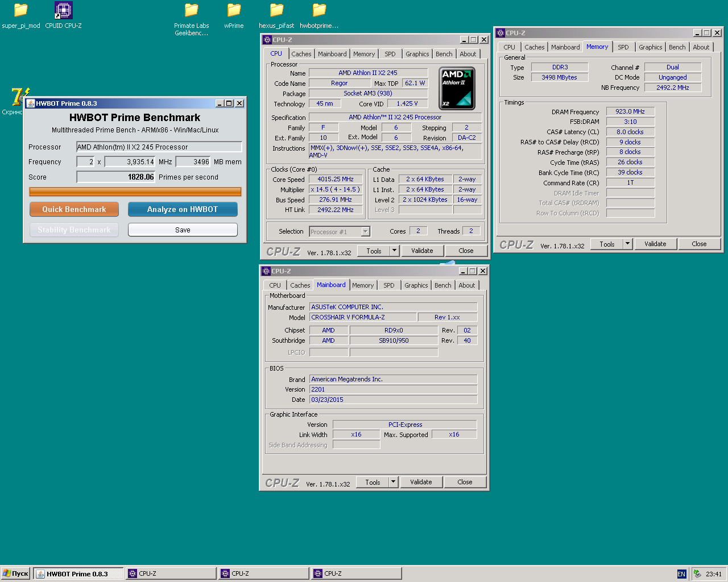Select third CPU-Z taskbar button
728x582 pixels.
click(357, 573)
